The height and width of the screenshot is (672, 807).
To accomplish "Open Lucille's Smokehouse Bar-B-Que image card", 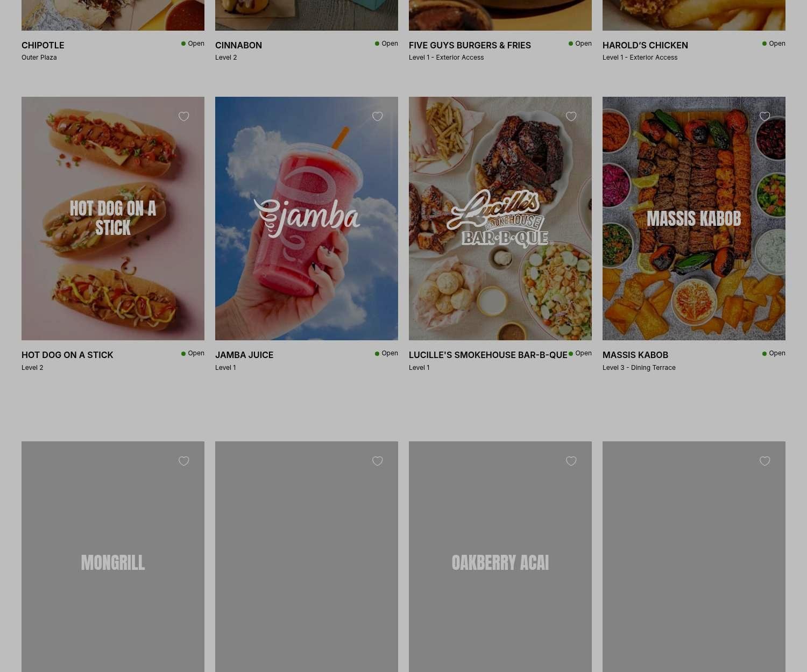I will (500, 218).
